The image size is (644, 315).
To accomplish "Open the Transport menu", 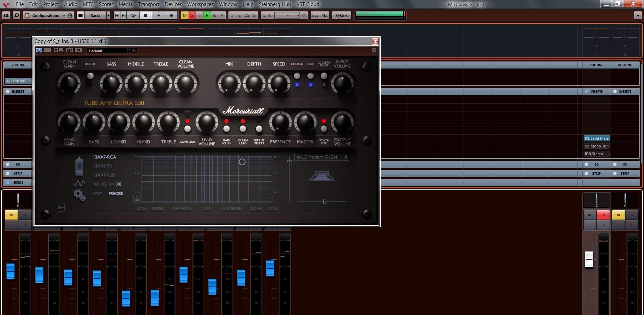I will [x=149, y=4].
